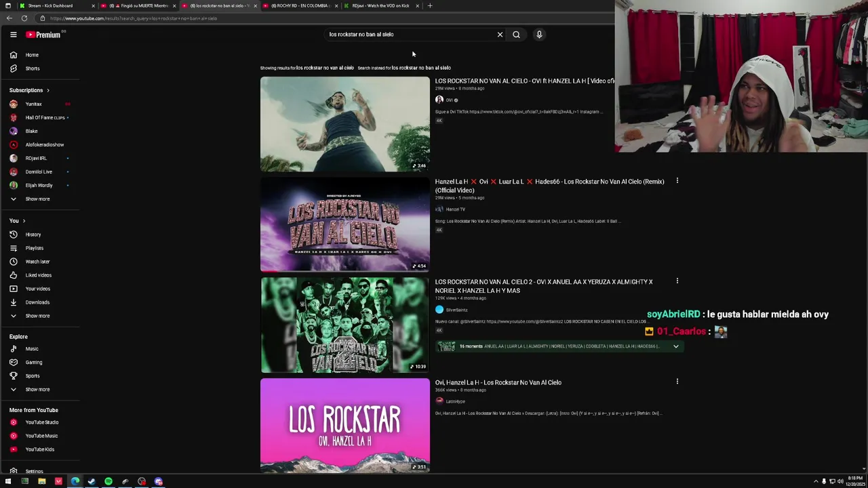Open Remix video thumbnail with purple text
Viewport: 868px width, 488px height.
[x=345, y=224]
